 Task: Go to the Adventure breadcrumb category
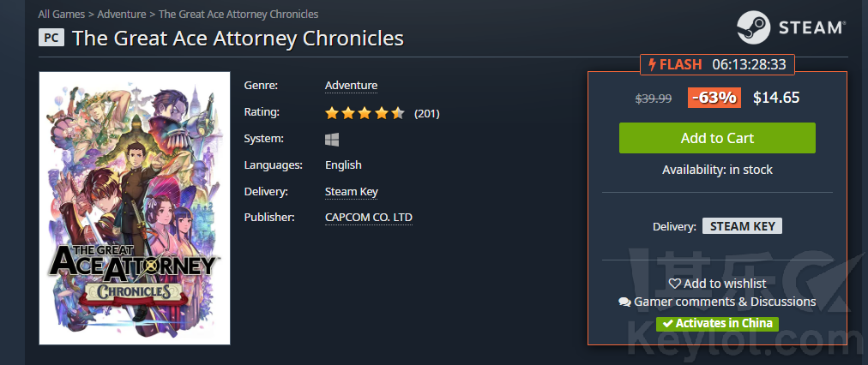tap(122, 14)
